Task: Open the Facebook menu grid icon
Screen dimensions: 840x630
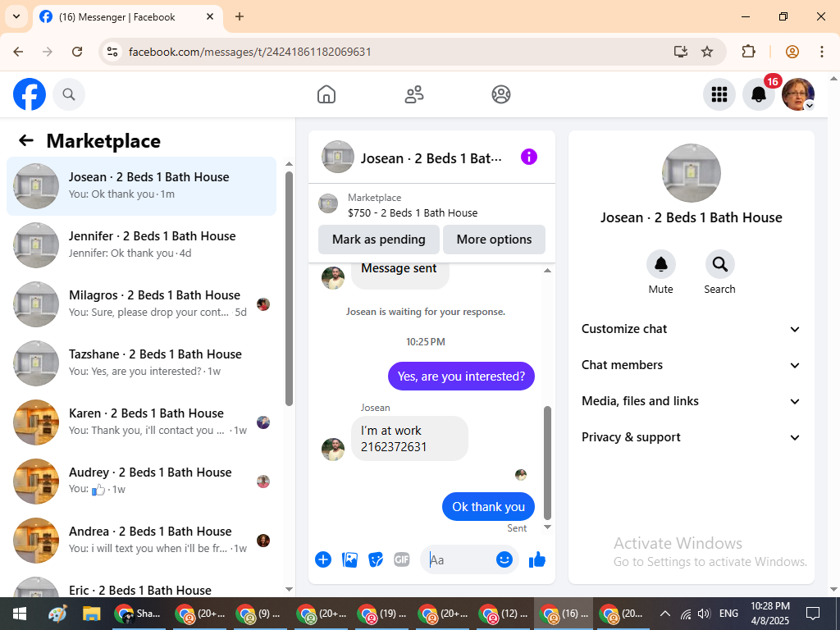Action: click(x=719, y=94)
